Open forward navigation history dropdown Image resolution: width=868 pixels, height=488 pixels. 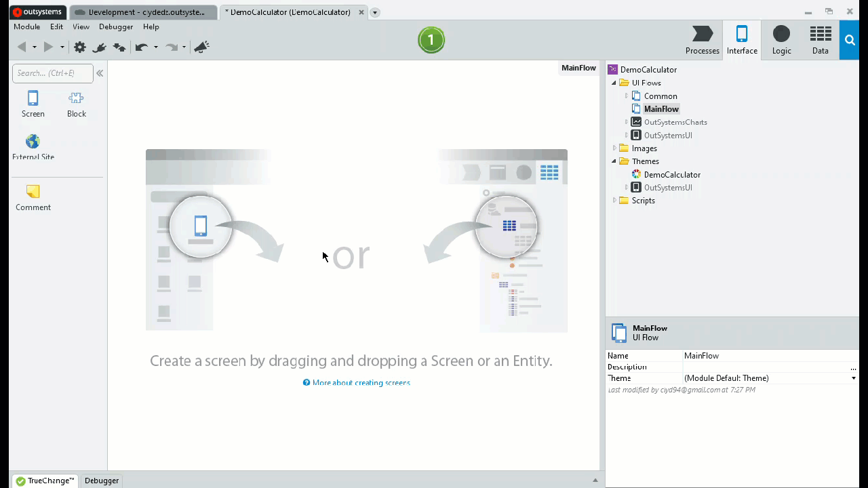[x=62, y=47]
